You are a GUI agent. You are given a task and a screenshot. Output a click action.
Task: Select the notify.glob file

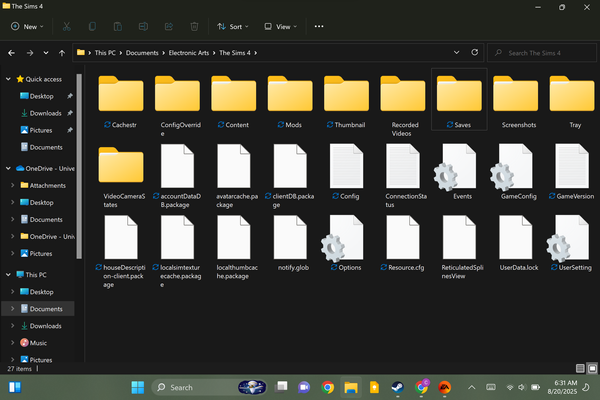[290, 243]
